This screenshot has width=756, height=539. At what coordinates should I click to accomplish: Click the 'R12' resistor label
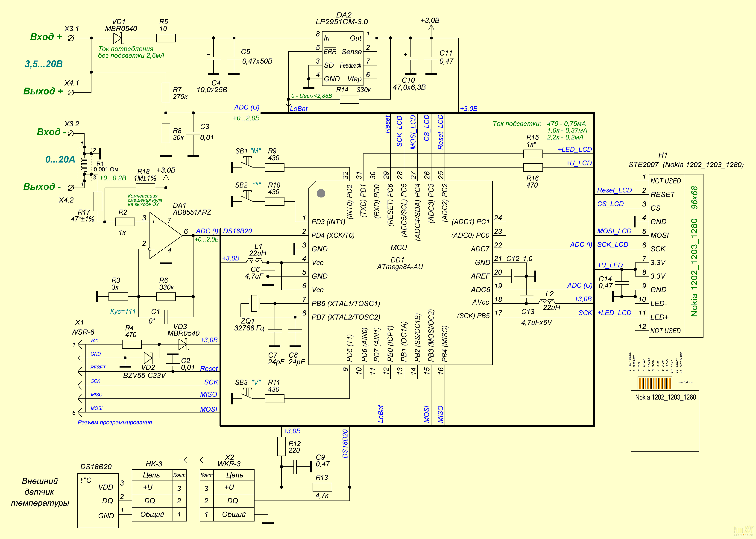[x=295, y=444]
